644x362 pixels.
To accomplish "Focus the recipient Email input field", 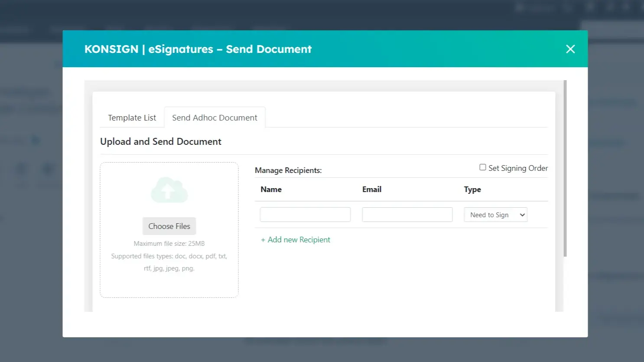I will (x=407, y=215).
